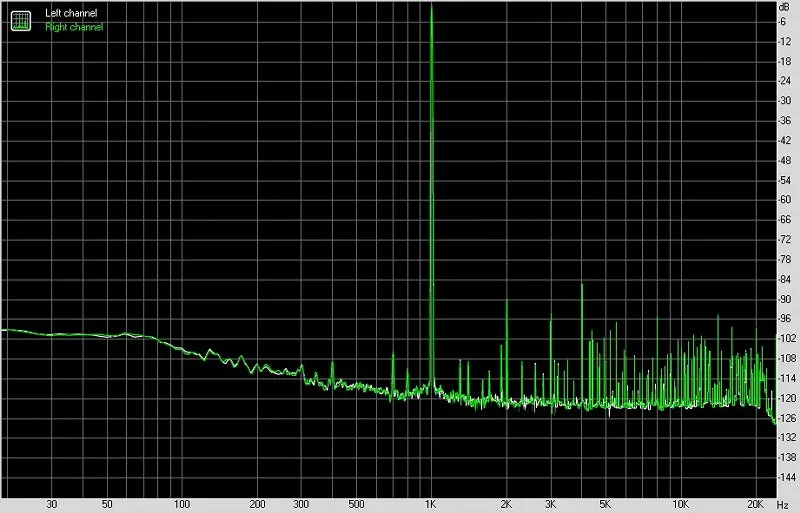This screenshot has width=800, height=513.
Task: Click the -18 dB axis label
Action: coord(784,61)
